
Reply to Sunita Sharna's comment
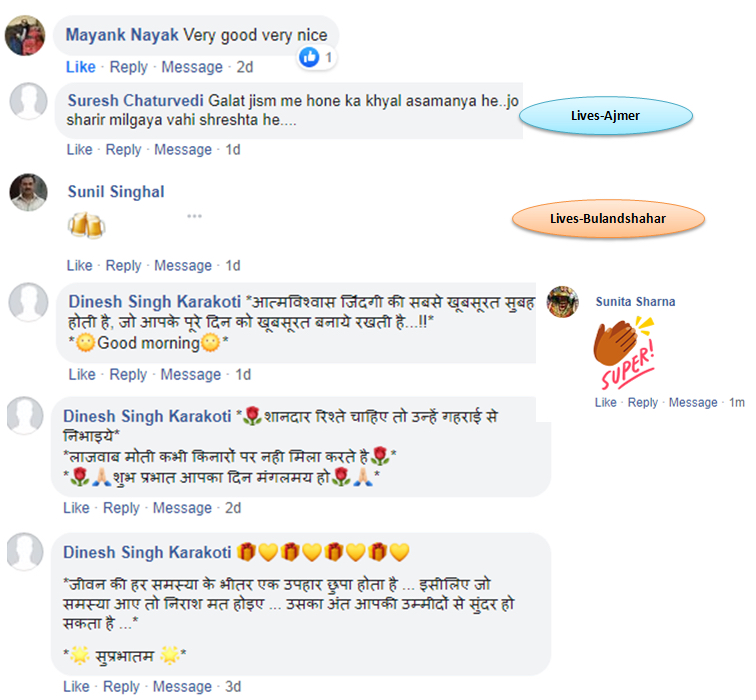[x=643, y=403]
